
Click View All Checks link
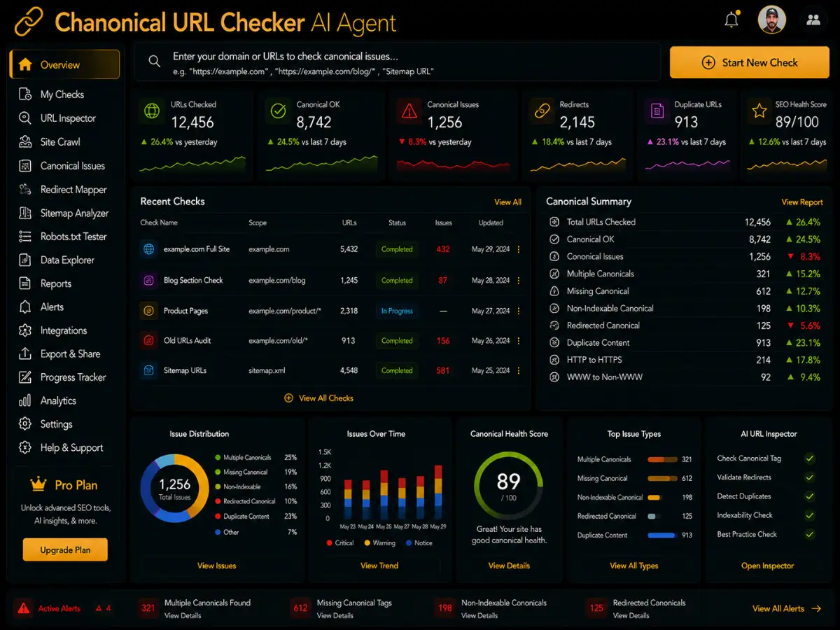tap(318, 398)
